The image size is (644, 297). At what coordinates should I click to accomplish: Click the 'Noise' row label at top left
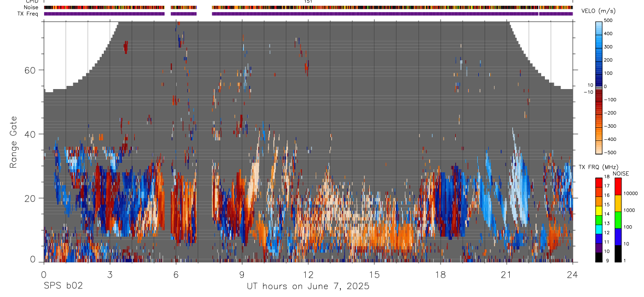tap(31, 8)
